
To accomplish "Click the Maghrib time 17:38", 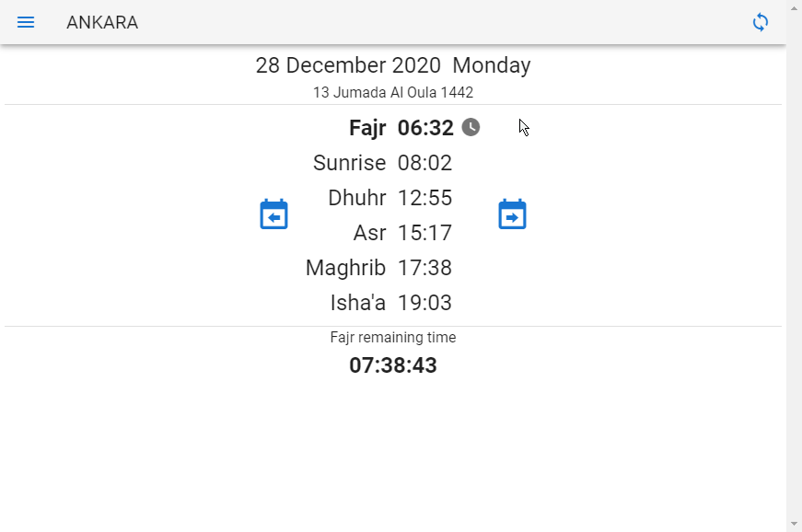I will [x=424, y=268].
